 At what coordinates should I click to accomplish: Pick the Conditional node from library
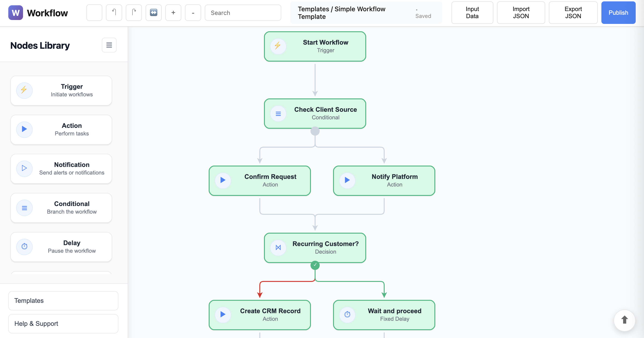[x=61, y=208]
